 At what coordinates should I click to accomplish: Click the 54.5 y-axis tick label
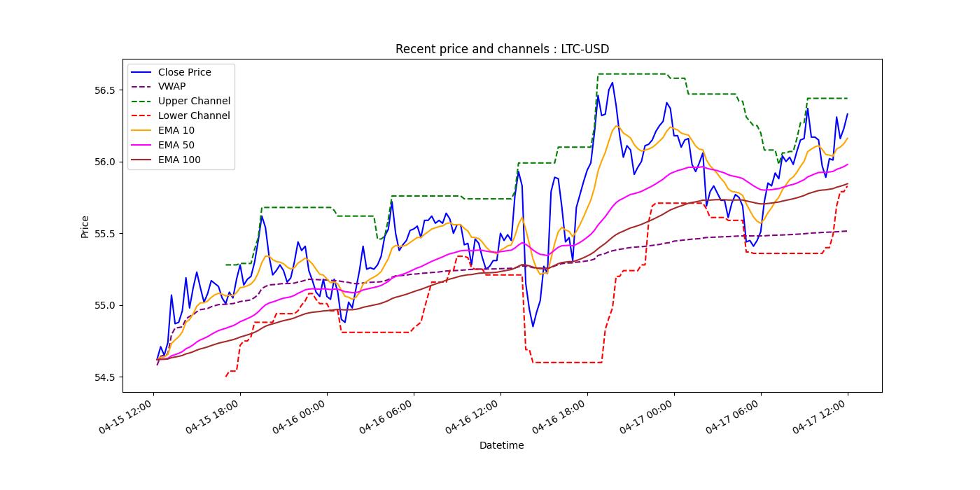(104, 377)
